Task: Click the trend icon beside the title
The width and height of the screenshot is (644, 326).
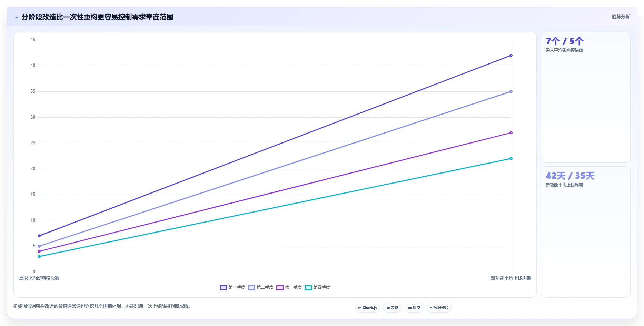Action: click(x=16, y=17)
